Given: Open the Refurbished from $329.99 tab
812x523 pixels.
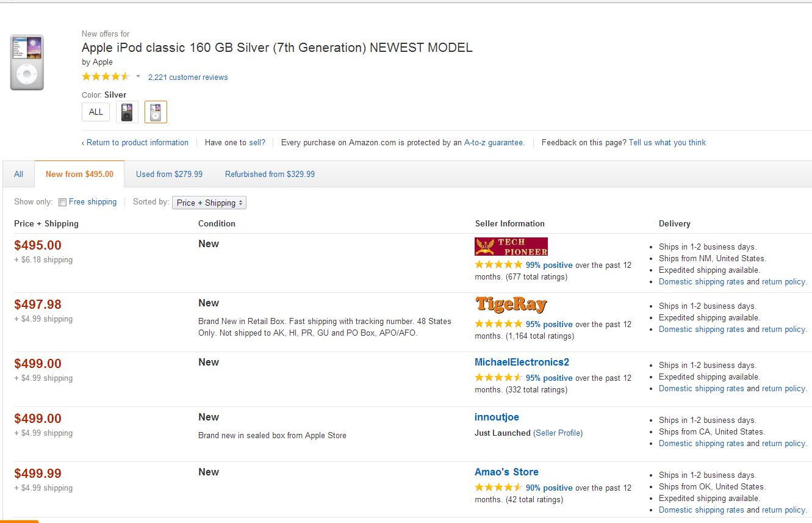Looking at the screenshot, I should [270, 174].
